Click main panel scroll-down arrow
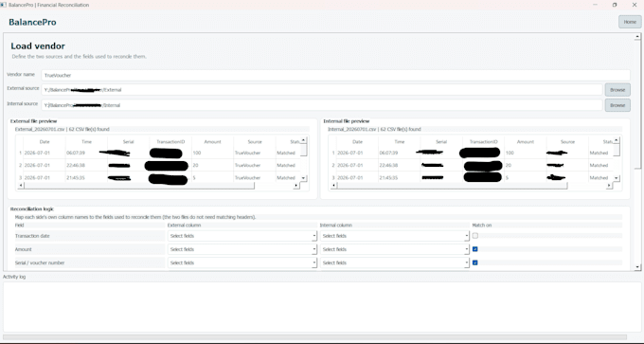This screenshot has width=644, height=344. (637, 267)
